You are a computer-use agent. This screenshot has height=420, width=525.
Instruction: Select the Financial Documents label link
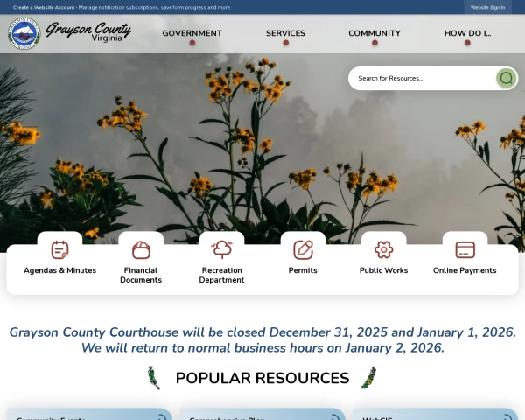[x=141, y=275]
